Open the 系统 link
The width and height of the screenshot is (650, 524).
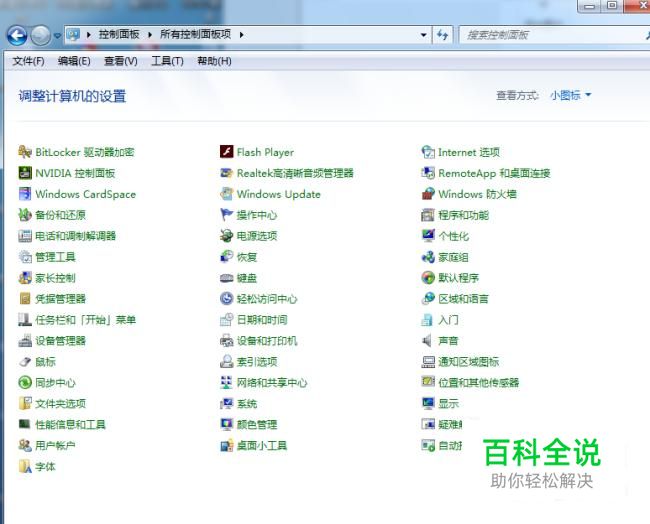[x=247, y=404]
